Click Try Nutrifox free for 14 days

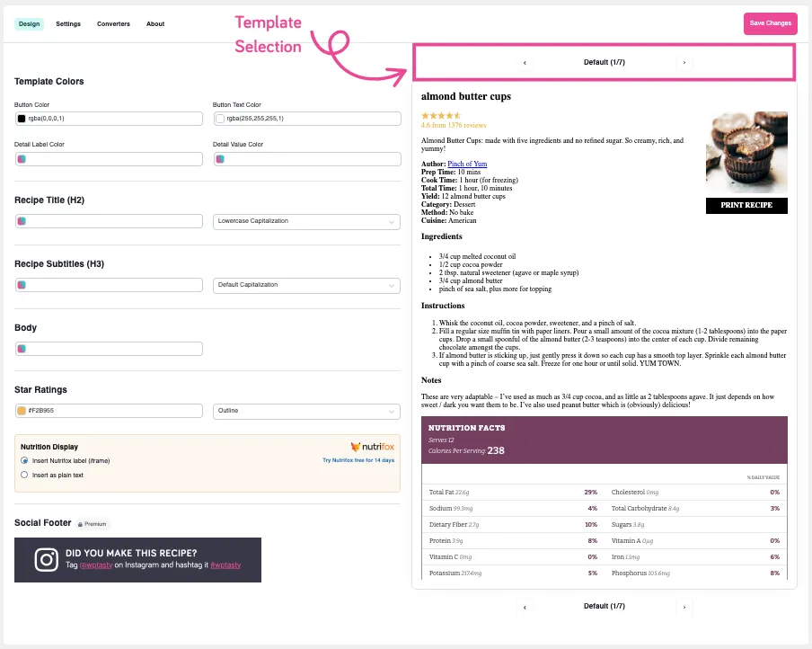pyautogui.click(x=358, y=460)
